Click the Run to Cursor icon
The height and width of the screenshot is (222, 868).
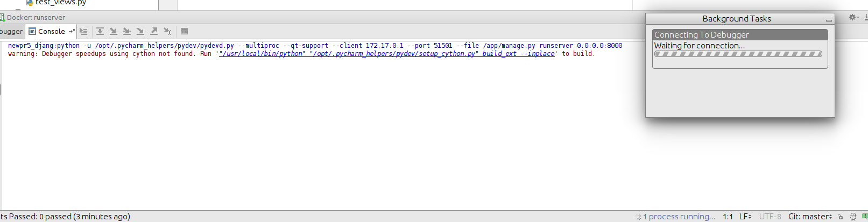pos(167,31)
